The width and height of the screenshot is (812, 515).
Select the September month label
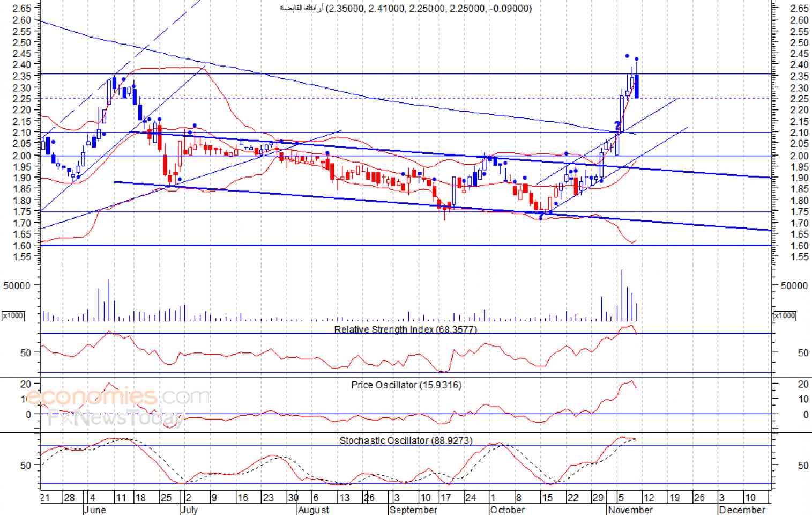click(x=414, y=510)
